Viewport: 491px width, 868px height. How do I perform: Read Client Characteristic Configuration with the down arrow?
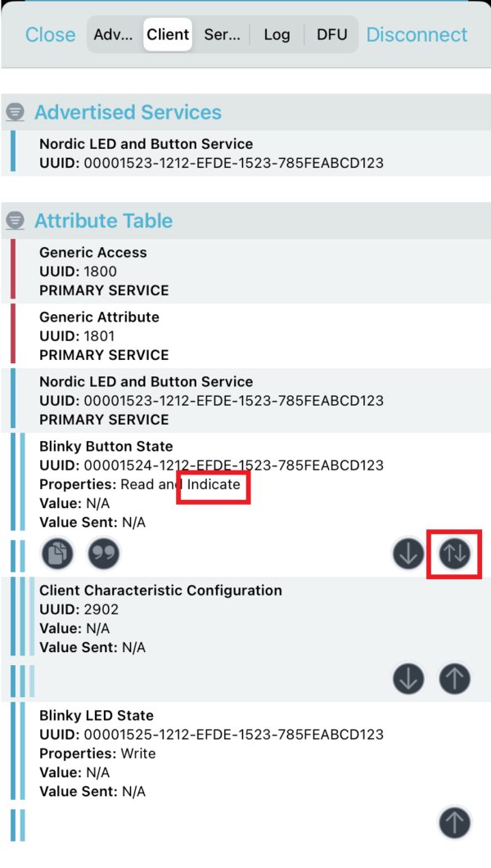click(x=408, y=678)
